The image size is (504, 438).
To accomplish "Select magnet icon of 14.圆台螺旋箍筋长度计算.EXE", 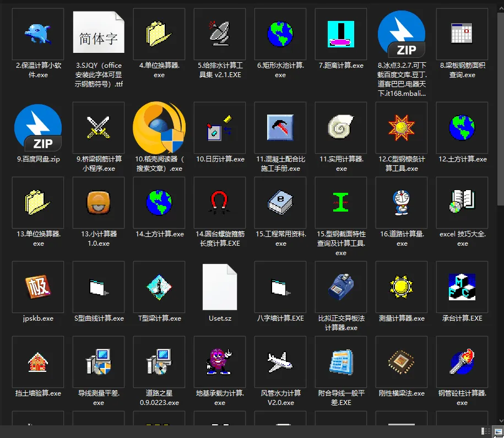I will coord(219,202).
